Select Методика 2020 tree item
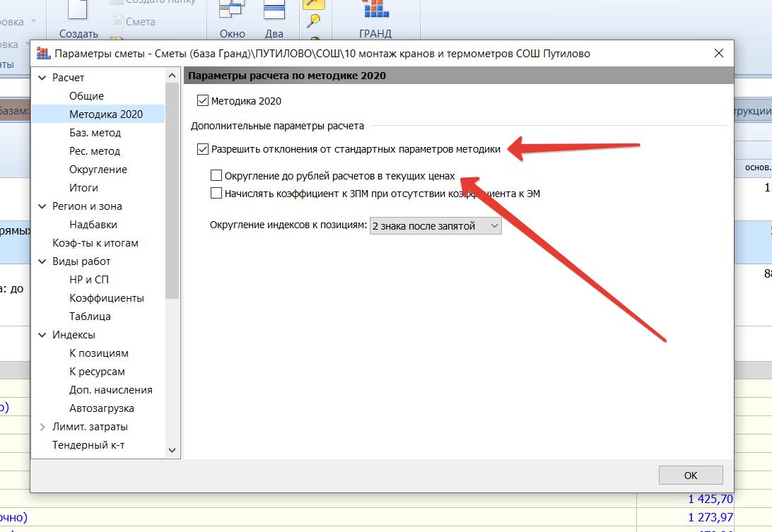 point(106,114)
